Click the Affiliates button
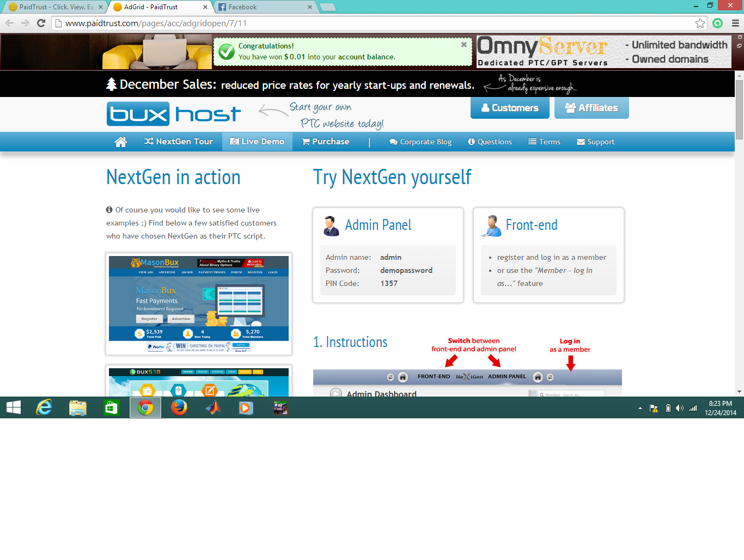This screenshot has height=560, width=744. pyautogui.click(x=591, y=108)
